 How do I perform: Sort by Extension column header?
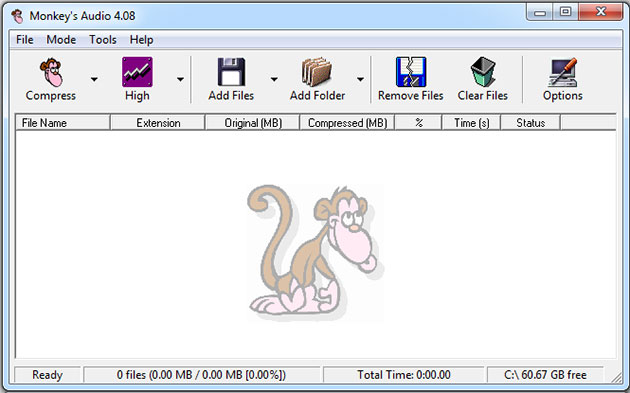[x=158, y=123]
